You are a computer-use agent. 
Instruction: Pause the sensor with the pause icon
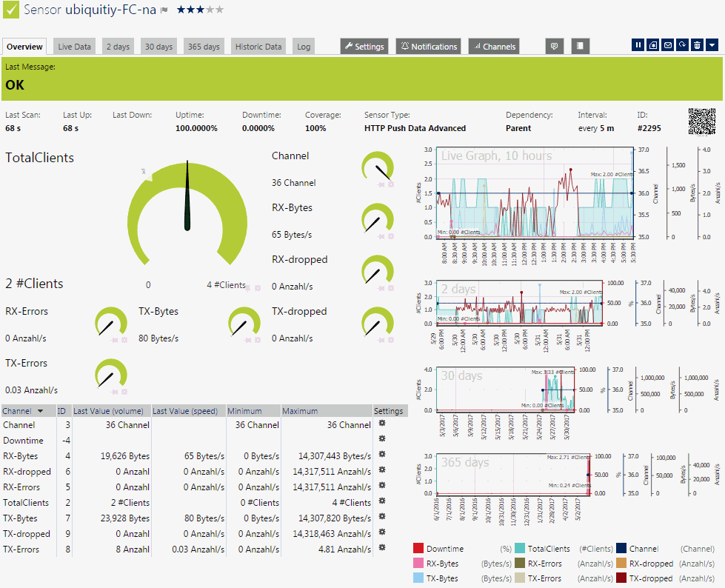pos(638,45)
